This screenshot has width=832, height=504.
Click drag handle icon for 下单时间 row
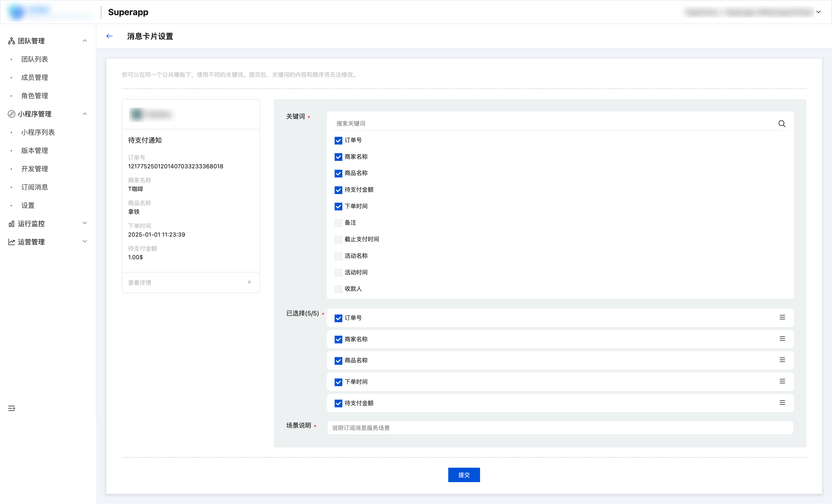[x=782, y=381]
